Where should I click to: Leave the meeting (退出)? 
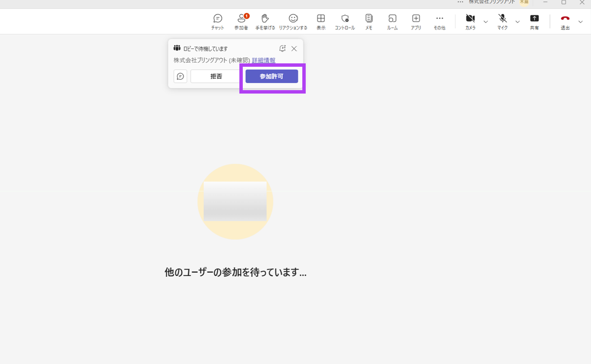(x=565, y=22)
